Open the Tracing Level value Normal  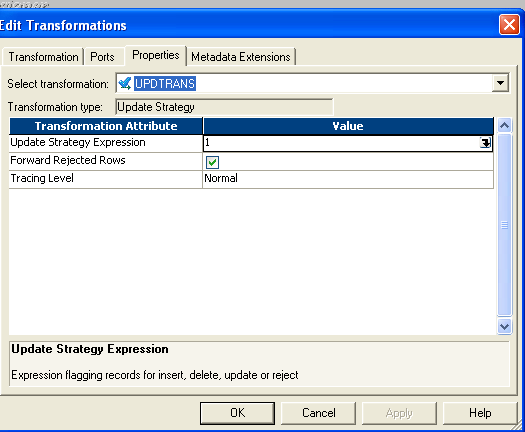tap(348, 178)
